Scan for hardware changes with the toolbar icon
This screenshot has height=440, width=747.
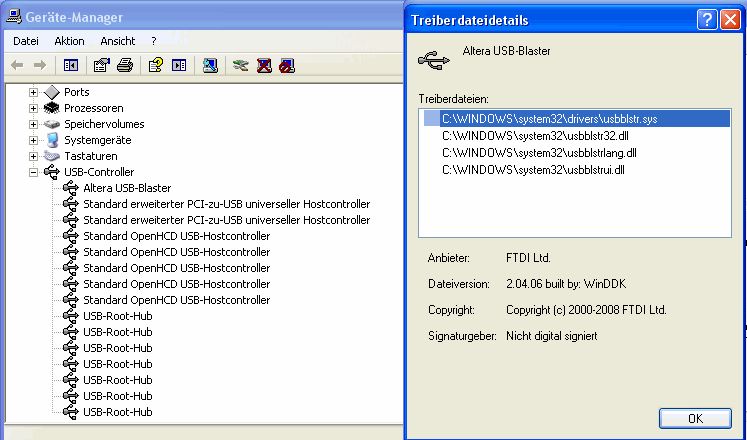[x=210, y=65]
